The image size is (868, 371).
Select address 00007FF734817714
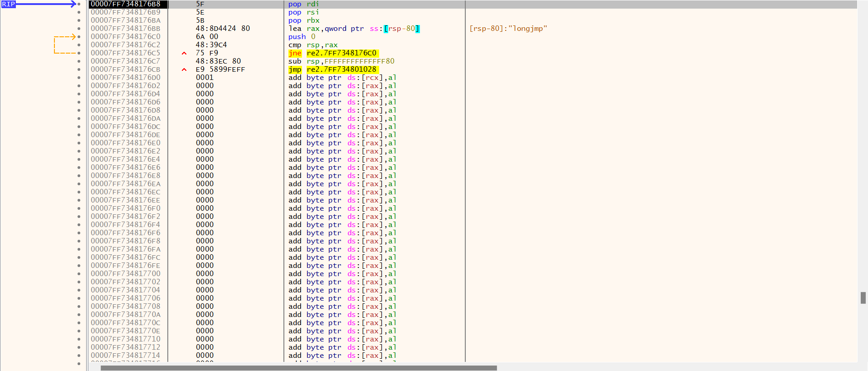[x=126, y=356]
